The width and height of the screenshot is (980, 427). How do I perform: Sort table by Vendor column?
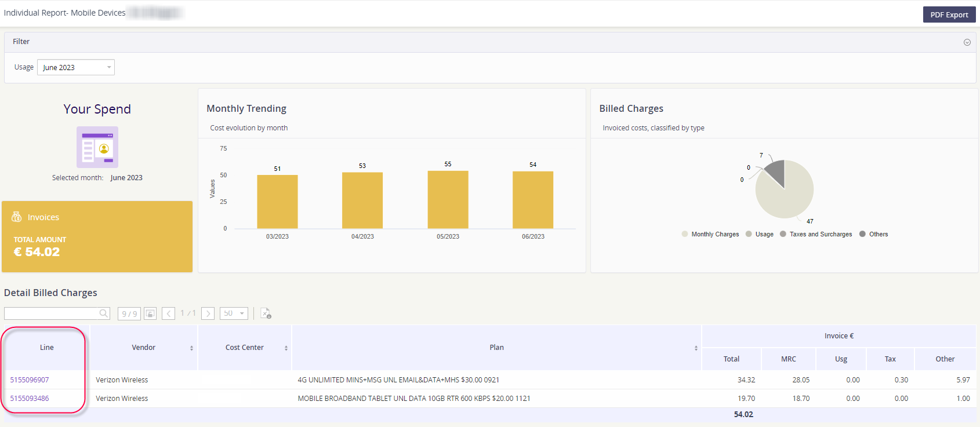pyautogui.click(x=144, y=348)
